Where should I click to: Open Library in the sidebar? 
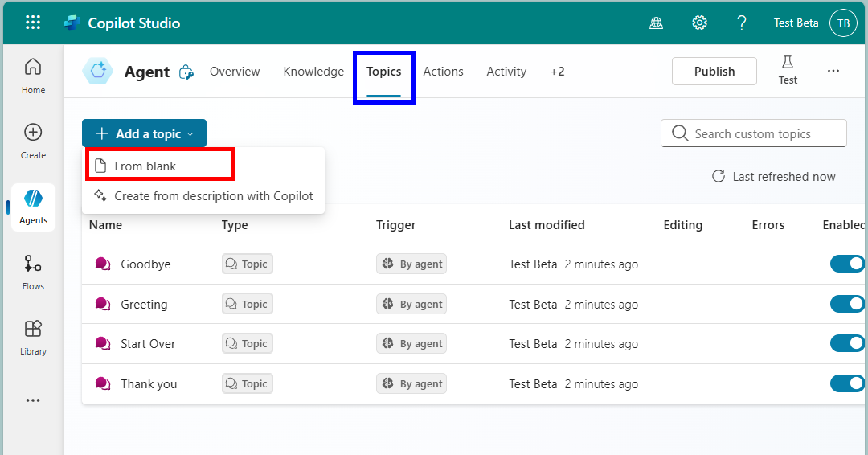click(33, 338)
